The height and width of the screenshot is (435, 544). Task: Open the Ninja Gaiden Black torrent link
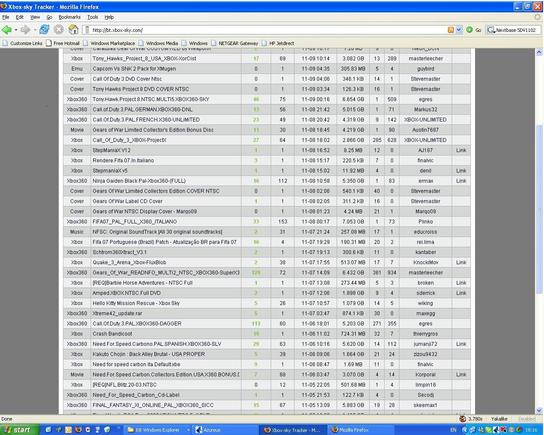pyautogui.click(x=139, y=181)
